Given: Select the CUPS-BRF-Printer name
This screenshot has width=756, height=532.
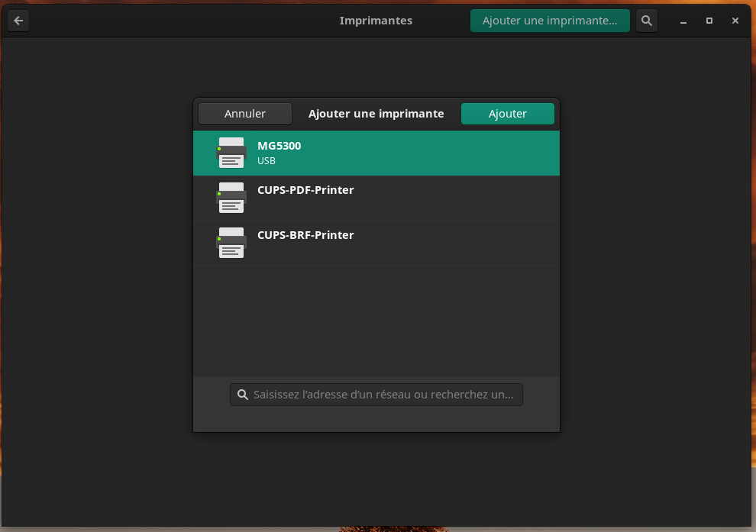Looking at the screenshot, I should (x=305, y=234).
